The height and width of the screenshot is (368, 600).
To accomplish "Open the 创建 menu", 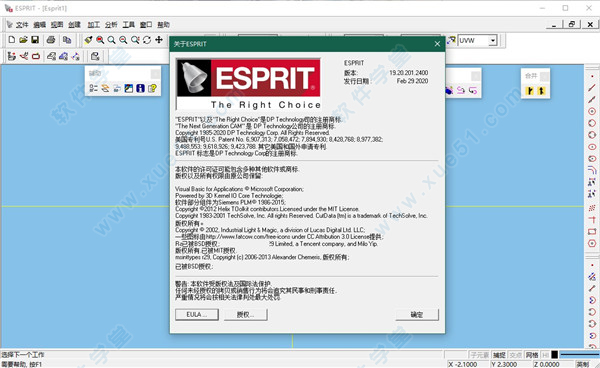I will point(75,24).
